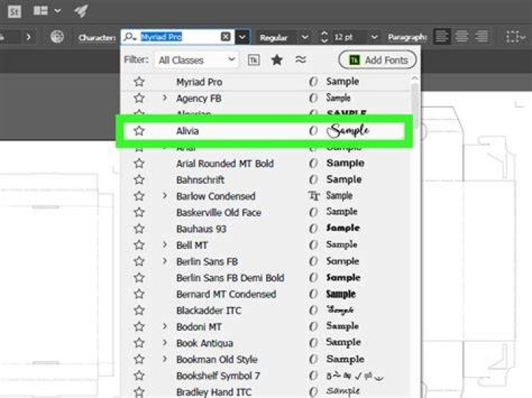The image size is (532, 398).
Task: Favorite Baskerville Old Face star
Action: 139,212
